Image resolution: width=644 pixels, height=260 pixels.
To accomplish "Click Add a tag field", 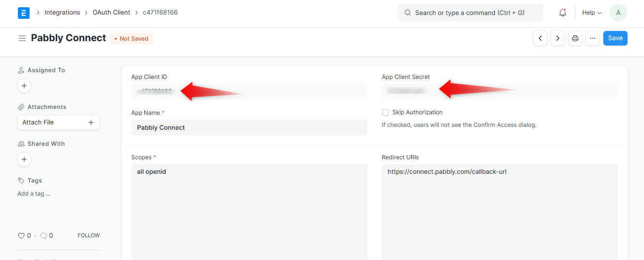I will point(34,194).
